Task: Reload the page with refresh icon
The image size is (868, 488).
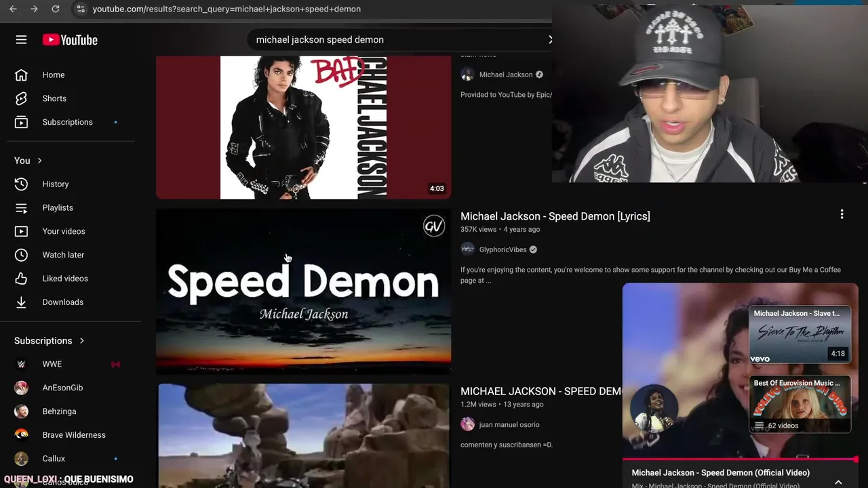Action: (56, 9)
